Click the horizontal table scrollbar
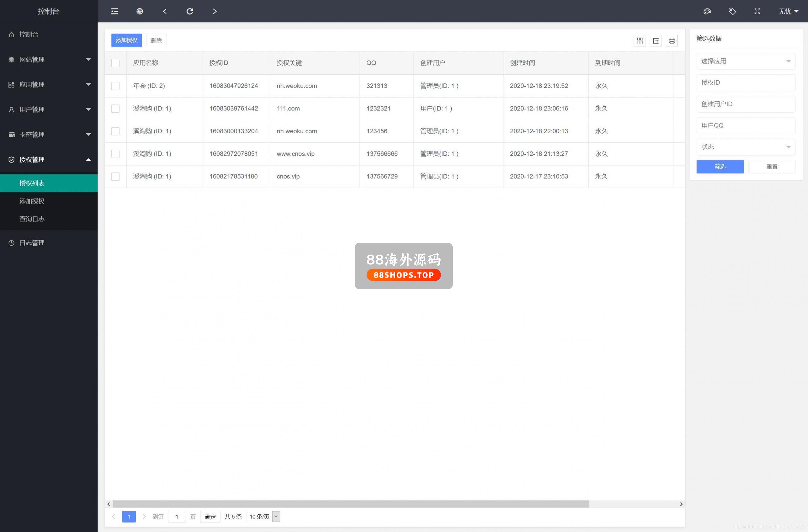Screen dimensions: 808x532 (x=350, y=504)
